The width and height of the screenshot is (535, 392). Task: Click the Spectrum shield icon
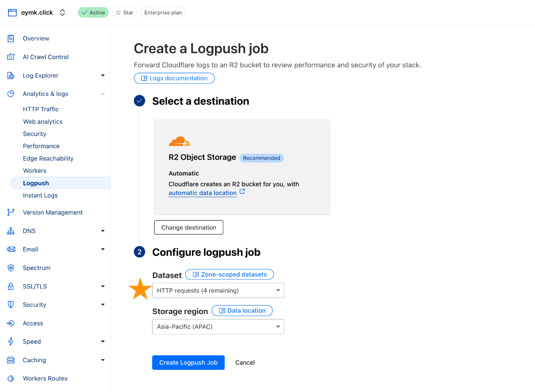[x=11, y=268]
